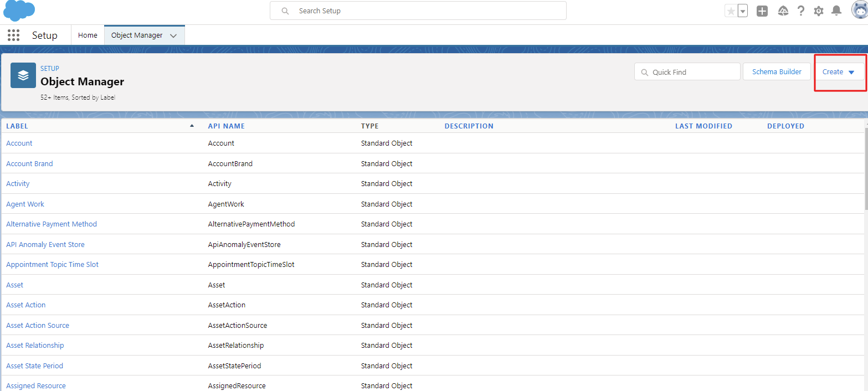This screenshot has height=391, width=868.
Task: Open the Asset object
Action: [x=15, y=285]
